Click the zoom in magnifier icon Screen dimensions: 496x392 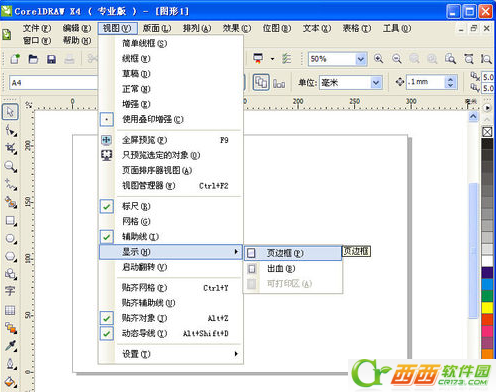pos(378,59)
